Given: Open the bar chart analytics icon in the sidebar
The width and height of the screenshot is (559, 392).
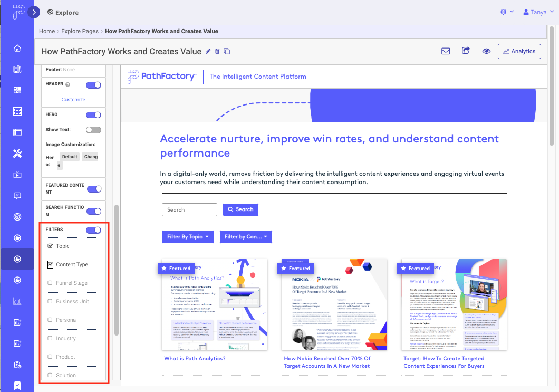Looking at the screenshot, I should tap(17, 301).
